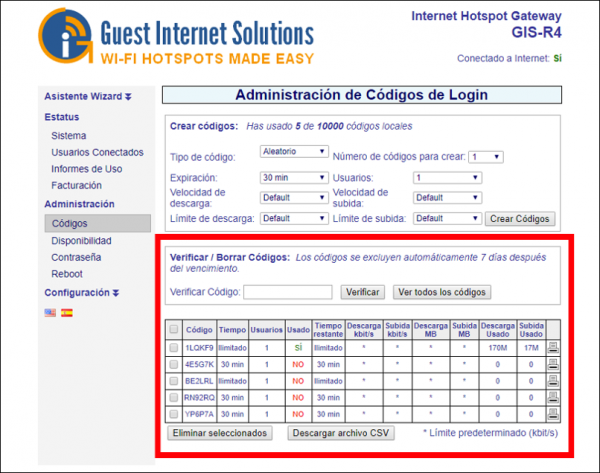Screen dimensions: 600x473
Task: Click code YP6P7A in the table
Action: pyautogui.click(x=199, y=414)
